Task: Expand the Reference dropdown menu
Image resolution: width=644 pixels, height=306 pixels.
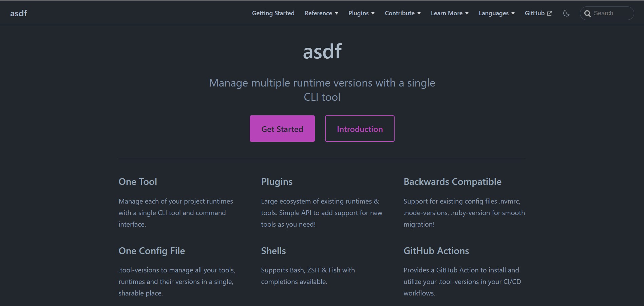Action: pos(321,13)
